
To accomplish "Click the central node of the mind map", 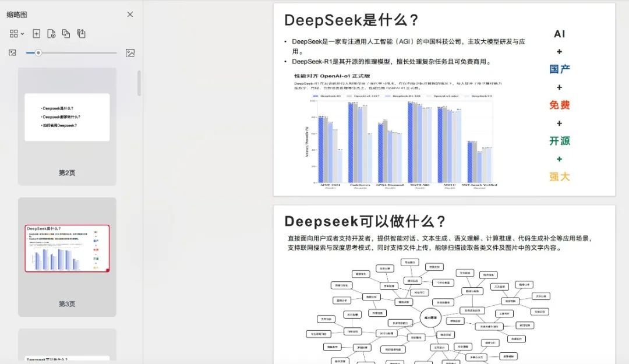I will click(x=430, y=318).
